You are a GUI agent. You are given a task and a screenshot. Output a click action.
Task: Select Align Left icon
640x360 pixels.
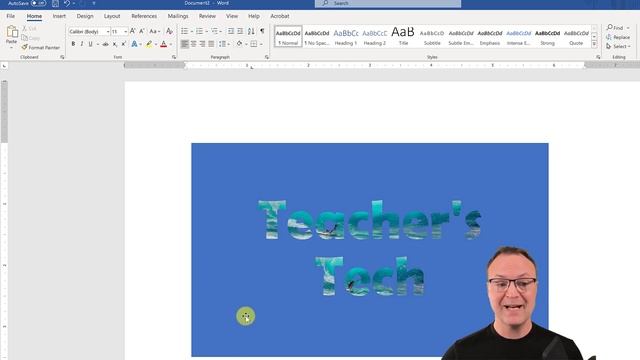coord(184,44)
